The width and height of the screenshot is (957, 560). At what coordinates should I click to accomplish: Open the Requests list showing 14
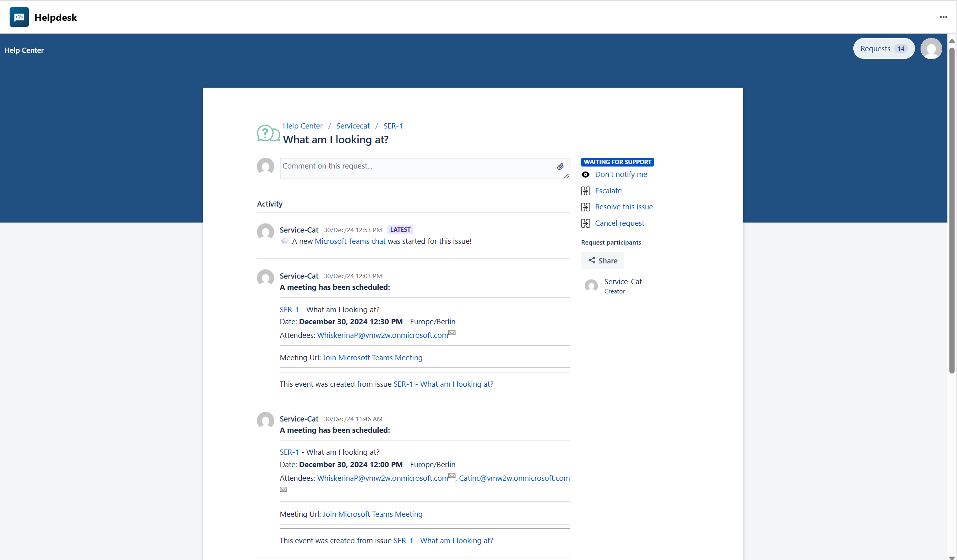coord(883,48)
